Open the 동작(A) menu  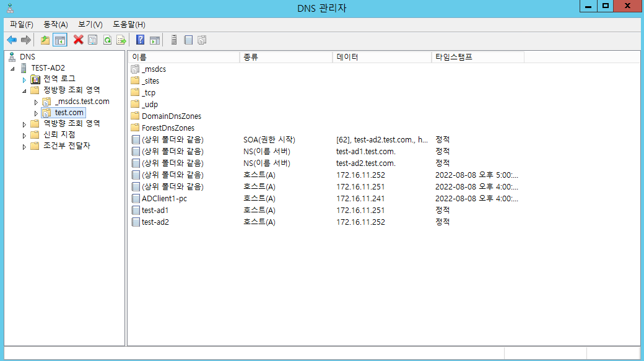[56, 25]
